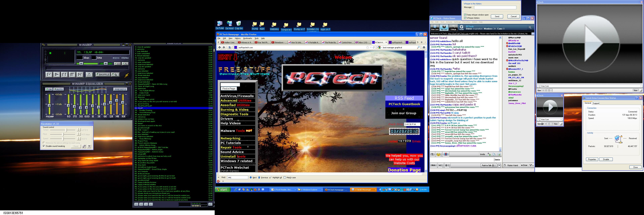Open AntiVirus/Firewalls link on PCTech page

237,96
